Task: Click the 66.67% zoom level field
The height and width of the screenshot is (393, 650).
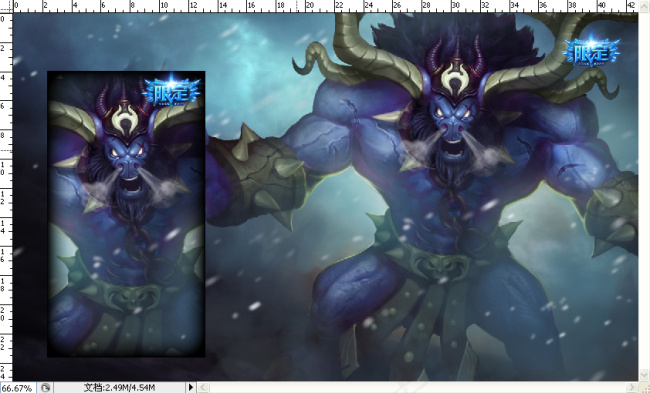Action: (x=18, y=388)
